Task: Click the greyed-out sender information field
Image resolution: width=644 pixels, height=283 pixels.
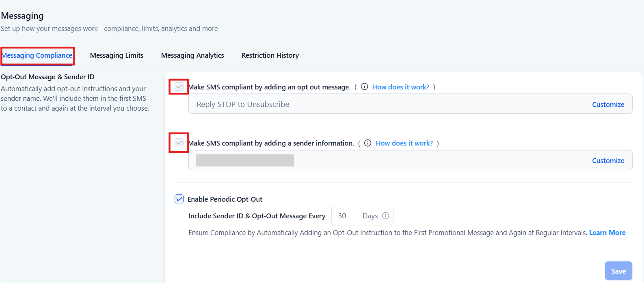Action: click(245, 161)
